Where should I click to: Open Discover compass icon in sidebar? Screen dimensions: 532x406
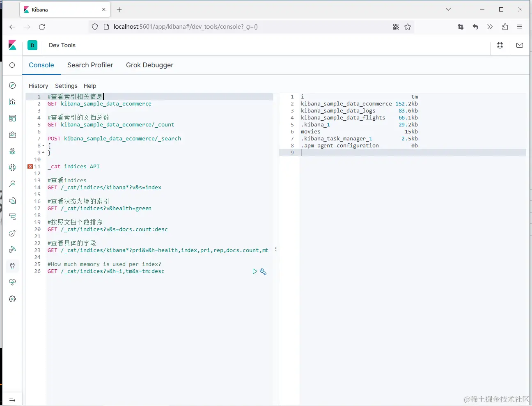[x=12, y=85]
